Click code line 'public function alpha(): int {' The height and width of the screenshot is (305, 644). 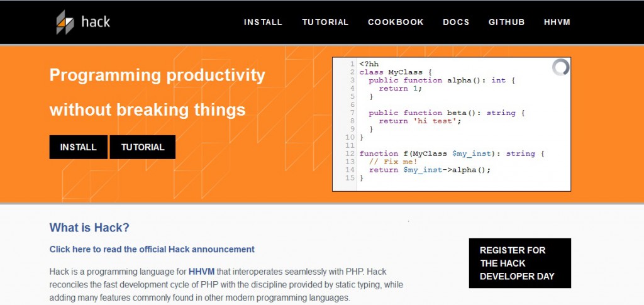click(441, 80)
